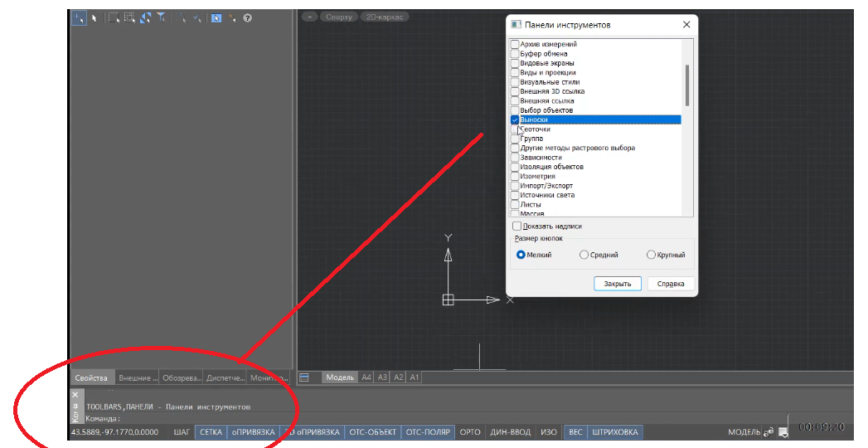The height and width of the screenshot is (448, 868).
Task: Toggle the ВЕС lineweight button
Action: click(x=575, y=432)
